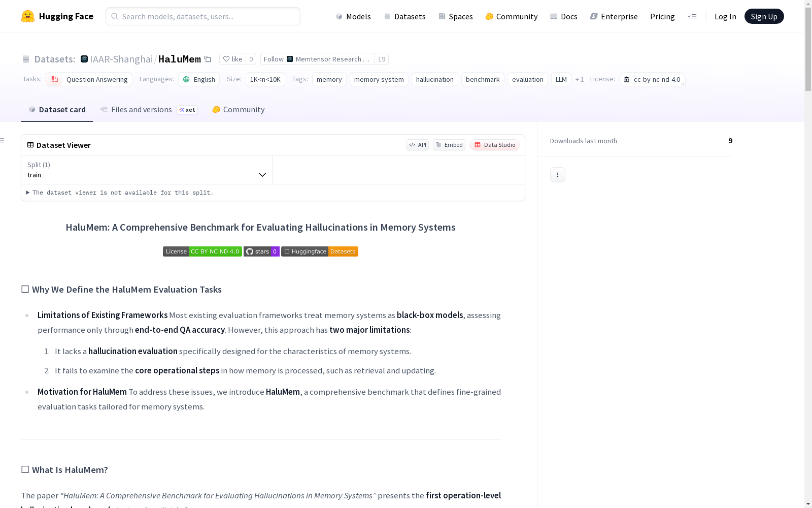812x508 pixels.
Task: Open the API button in Dataset Viewer
Action: [x=418, y=145]
